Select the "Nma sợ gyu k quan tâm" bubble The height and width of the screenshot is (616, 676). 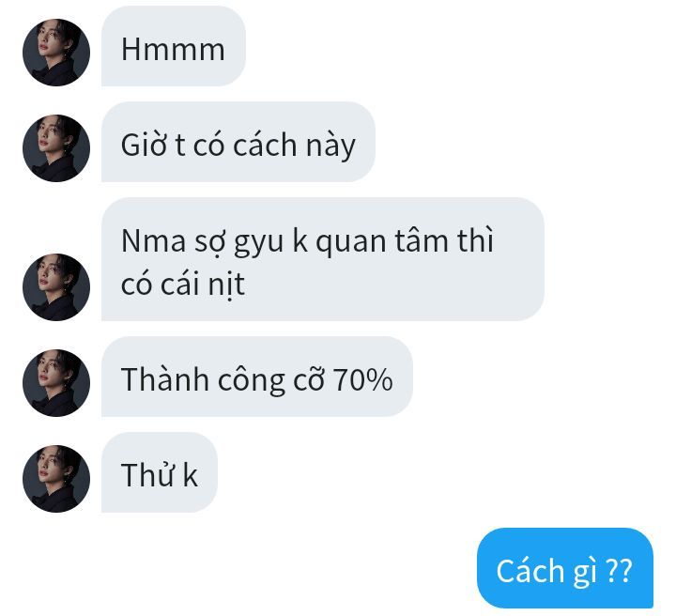[x=322, y=259]
